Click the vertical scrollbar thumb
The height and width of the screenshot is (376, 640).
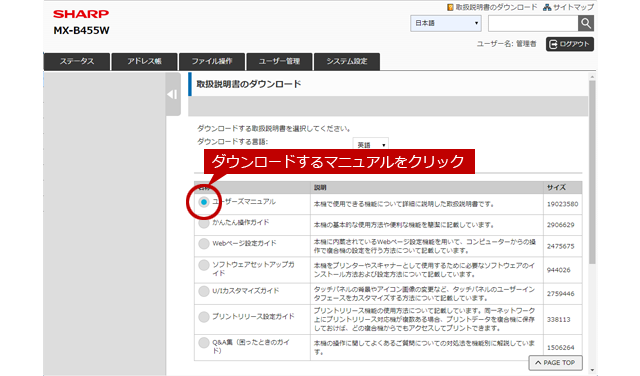pos(592,172)
